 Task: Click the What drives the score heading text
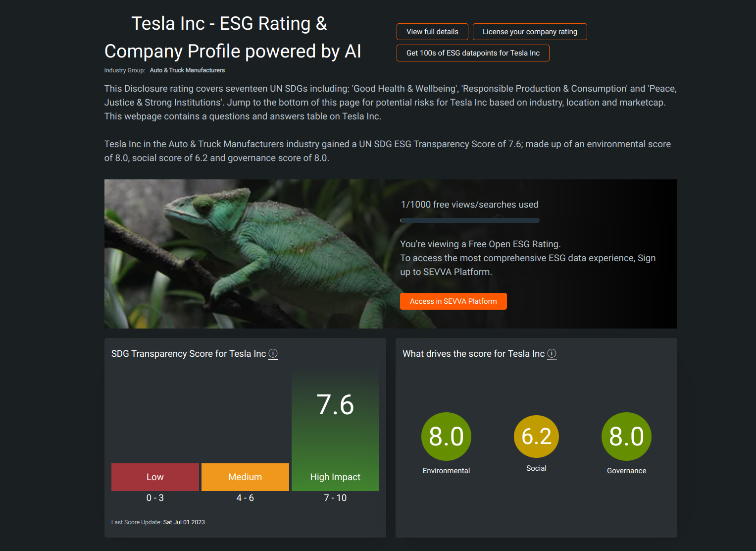[473, 354]
